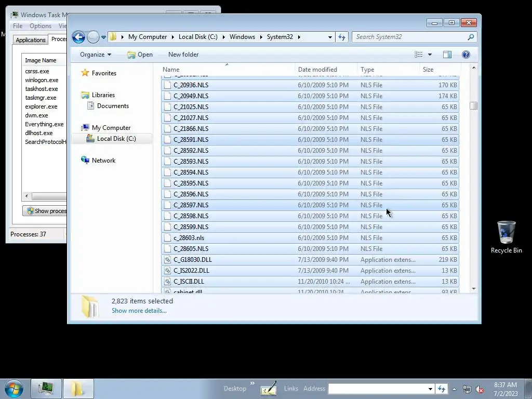Image resolution: width=532 pixels, height=399 pixels.
Task: Click the C_20936.NLS file icon
Action: (x=167, y=85)
